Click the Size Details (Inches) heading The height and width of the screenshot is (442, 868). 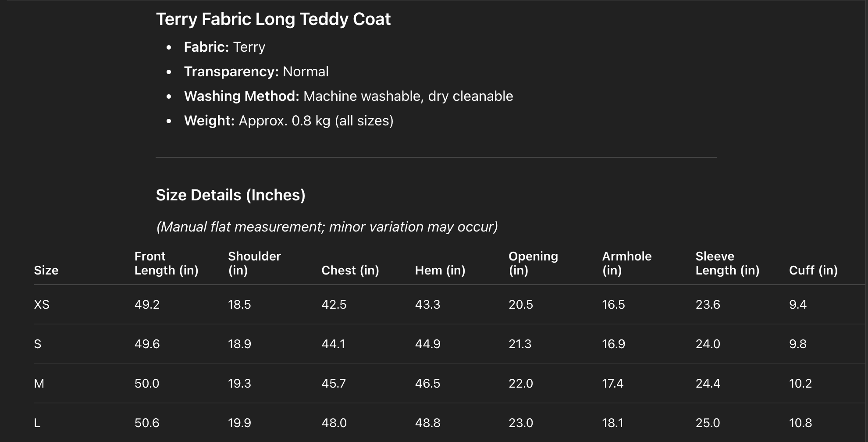tap(231, 195)
